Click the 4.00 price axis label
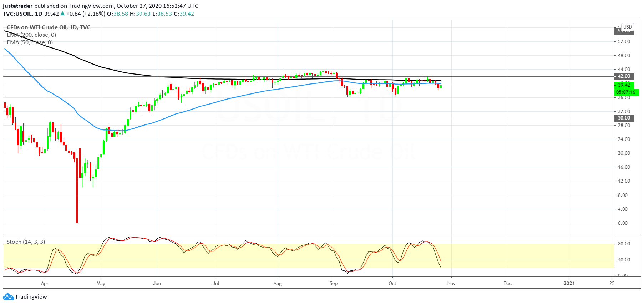 click(x=623, y=209)
